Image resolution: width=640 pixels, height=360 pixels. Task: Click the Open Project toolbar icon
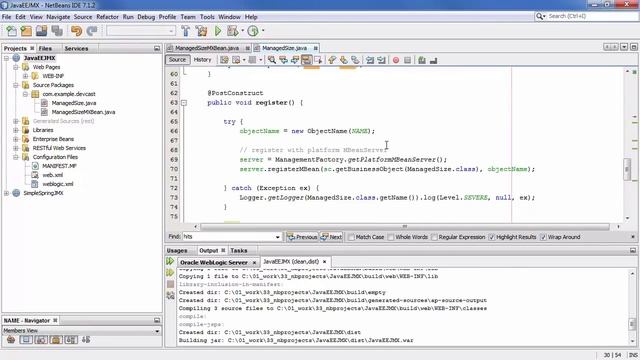click(x=41, y=31)
